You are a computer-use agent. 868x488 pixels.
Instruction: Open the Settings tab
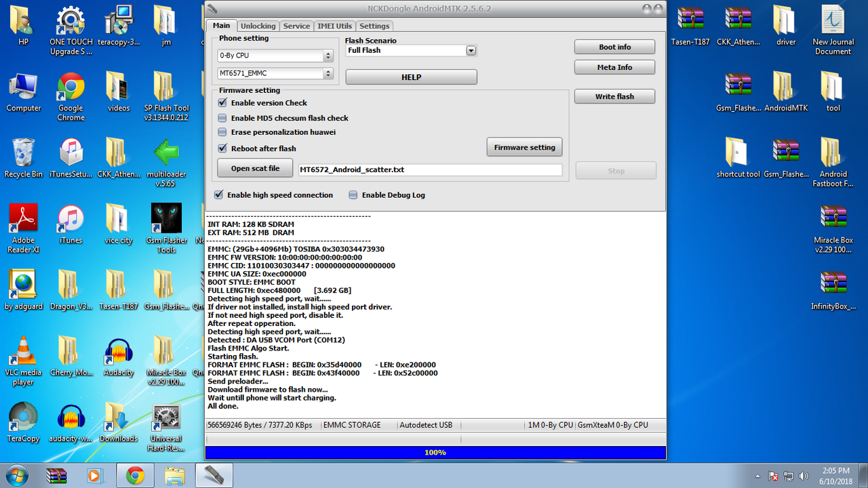tap(374, 26)
